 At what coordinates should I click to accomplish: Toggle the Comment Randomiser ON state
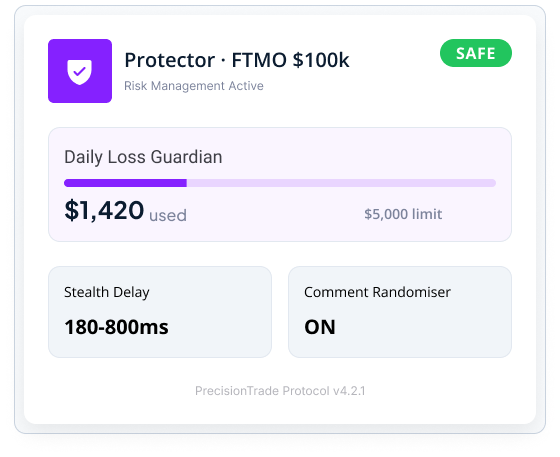[320, 327]
